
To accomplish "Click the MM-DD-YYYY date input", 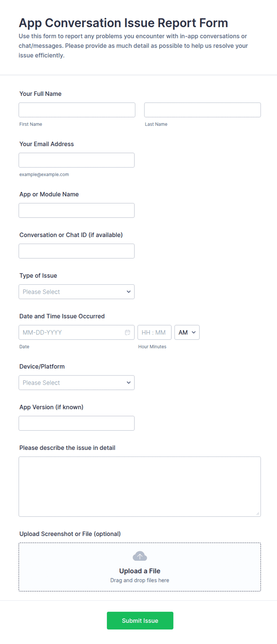I will (77, 332).
